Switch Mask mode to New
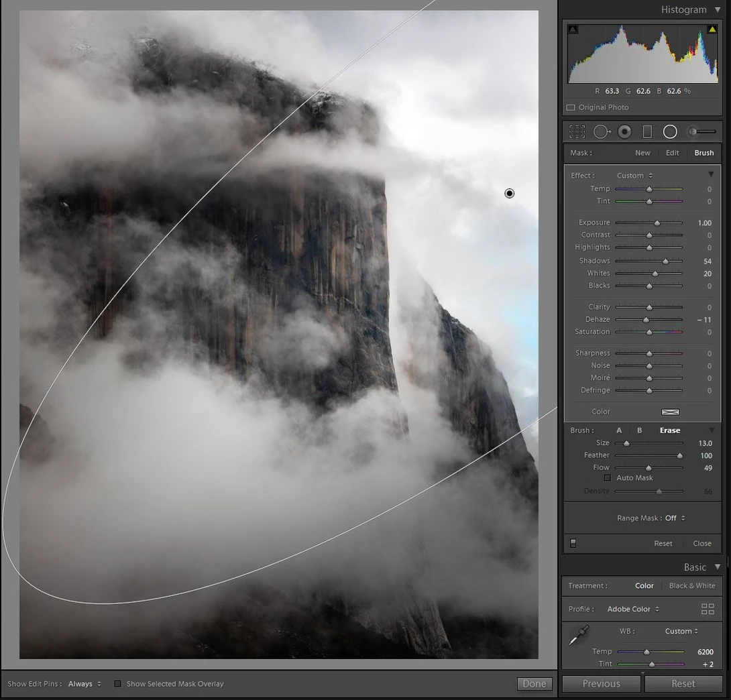731x700 pixels. click(x=642, y=153)
